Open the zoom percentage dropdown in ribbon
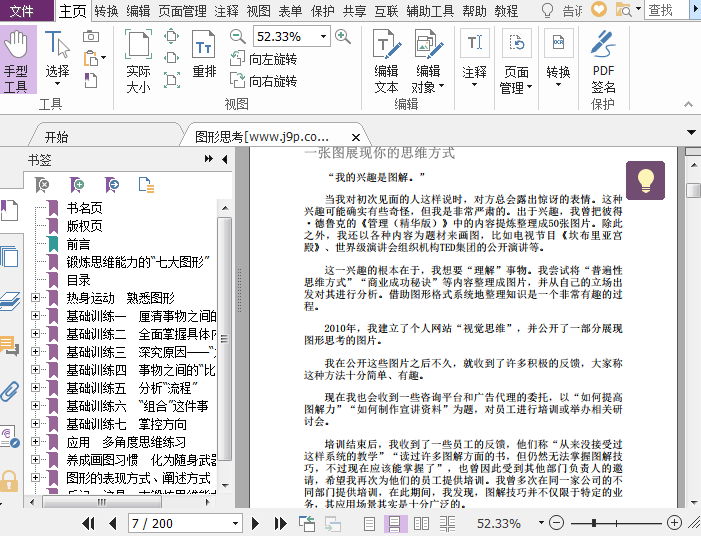The height and width of the screenshot is (536, 701). [x=322, y=36]
